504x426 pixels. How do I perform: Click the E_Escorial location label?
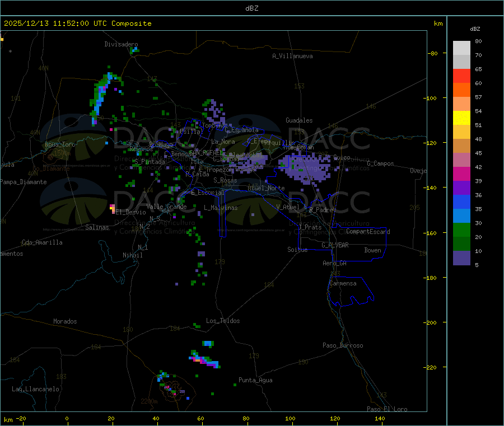pos(207,193)
